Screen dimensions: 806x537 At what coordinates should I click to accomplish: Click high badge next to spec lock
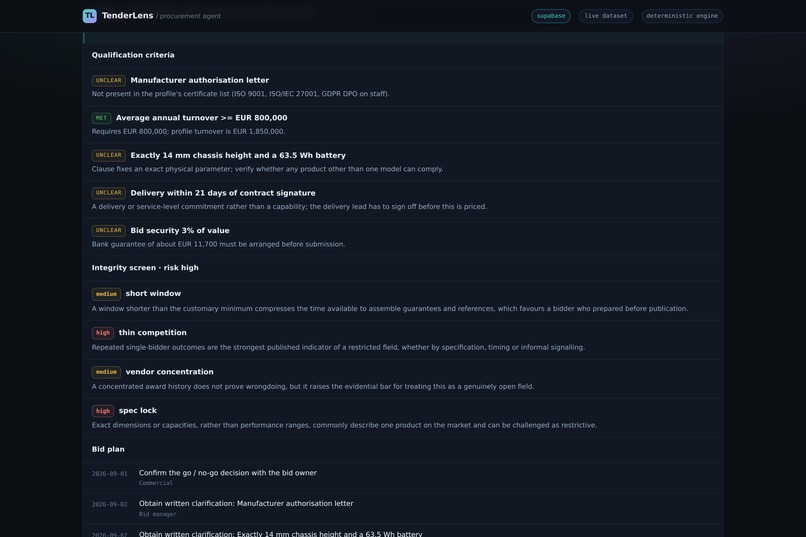[103, 411]
